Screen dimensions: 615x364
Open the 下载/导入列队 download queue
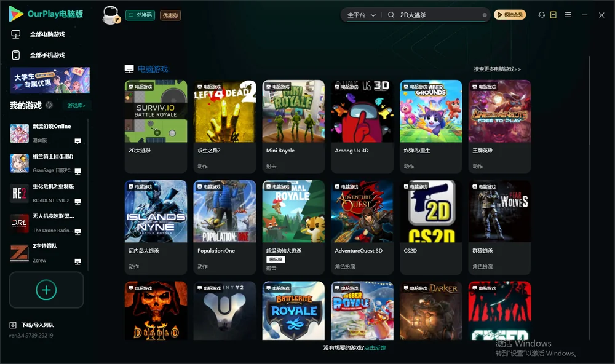(38, 325)
